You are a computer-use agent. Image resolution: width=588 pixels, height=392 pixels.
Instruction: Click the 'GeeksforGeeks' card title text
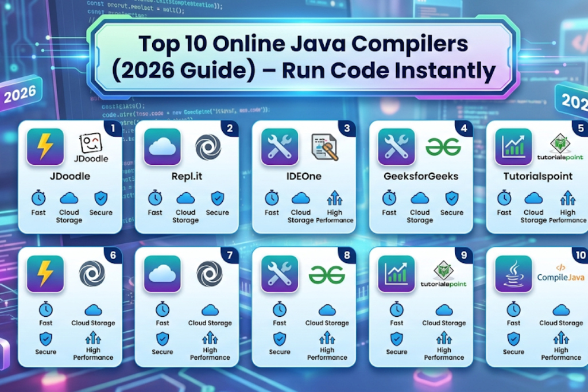click(421, 176)
